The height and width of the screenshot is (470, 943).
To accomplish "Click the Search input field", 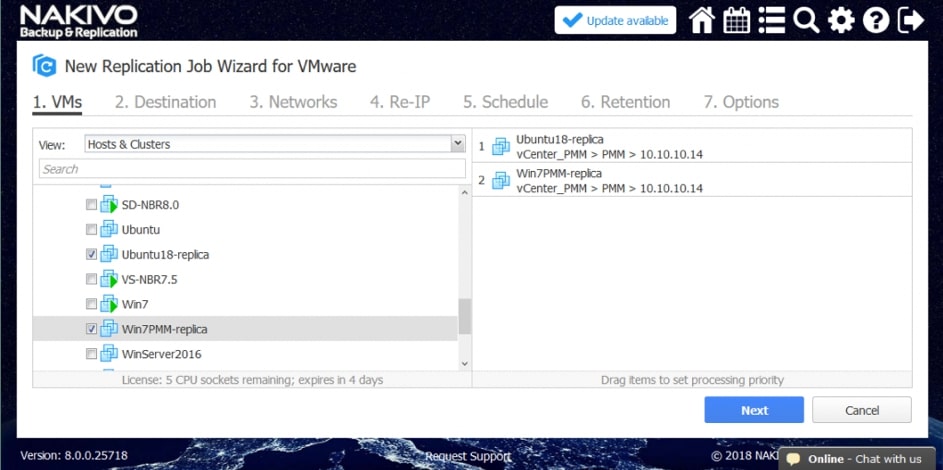I will point(252,169).
